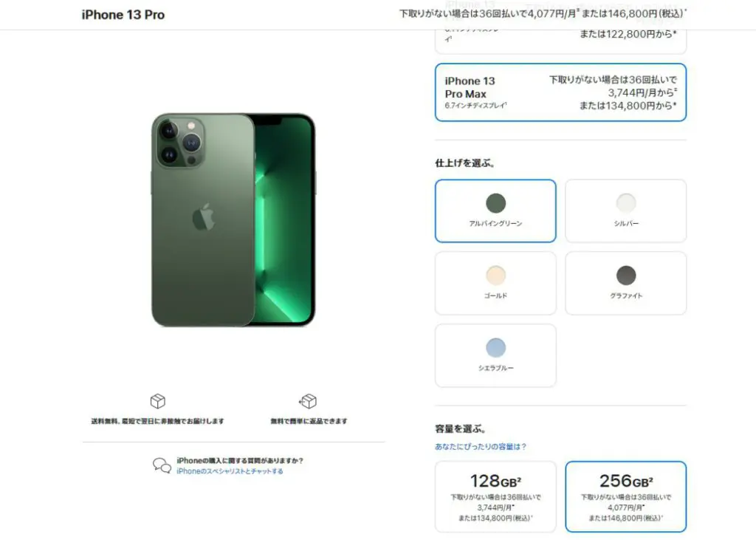Viewport: 756px width, 540px height.
Task: Click the free returns box icon
Action: click(308, 401)
